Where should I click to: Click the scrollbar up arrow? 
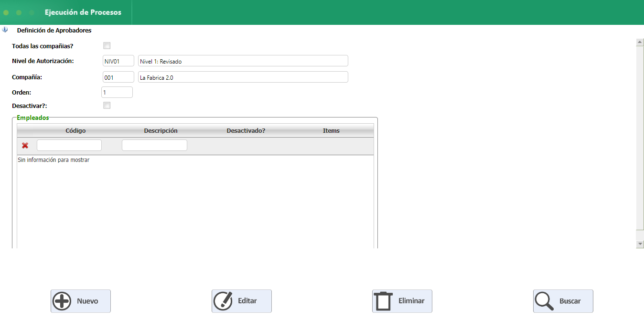coord(640,42)
